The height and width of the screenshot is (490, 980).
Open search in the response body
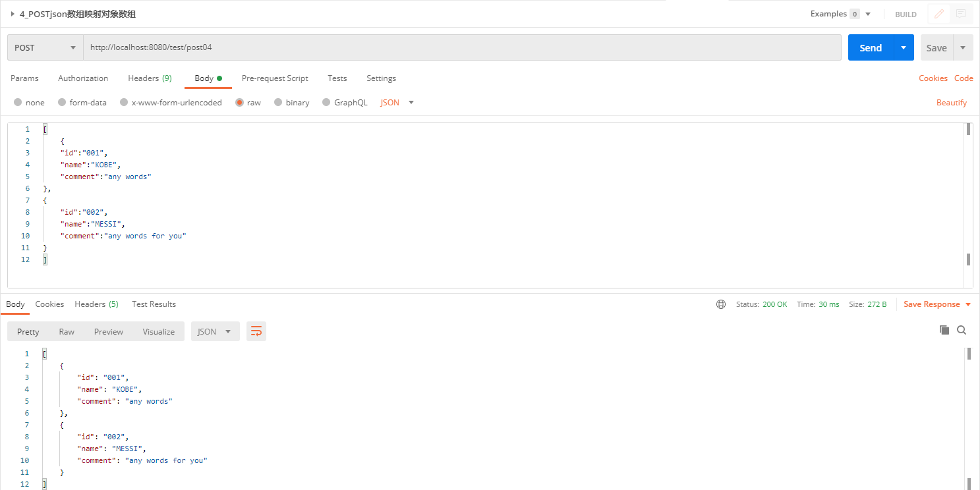point(962,330)
